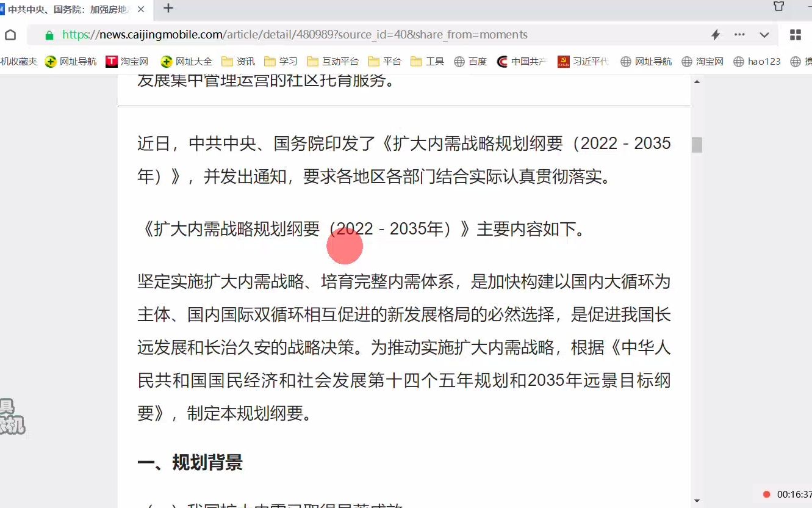Expand the address bar dropdown chevron
Screen dimensions: 812x508
tap(764, 35)
